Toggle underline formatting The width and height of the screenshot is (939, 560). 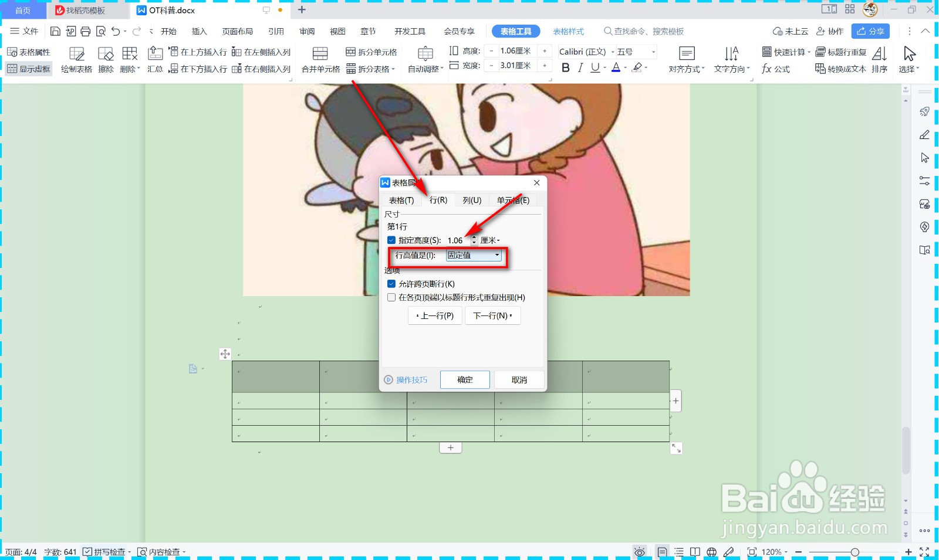tap(595, 68)
